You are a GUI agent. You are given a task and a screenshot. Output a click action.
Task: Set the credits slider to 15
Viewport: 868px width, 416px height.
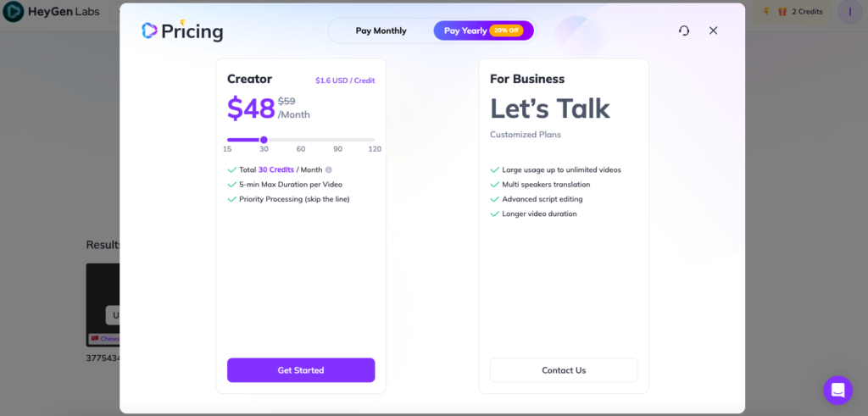pyautogui.click(x=228, y=140)
